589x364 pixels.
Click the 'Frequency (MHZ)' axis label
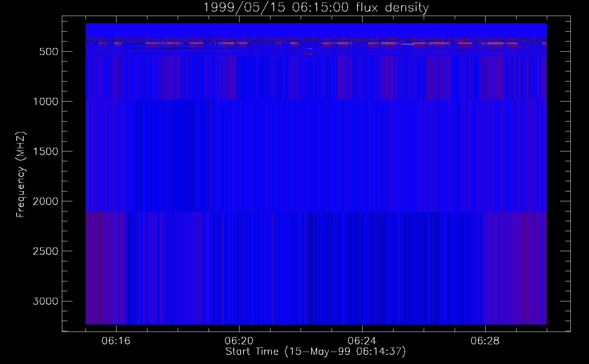tap(21, 175)
